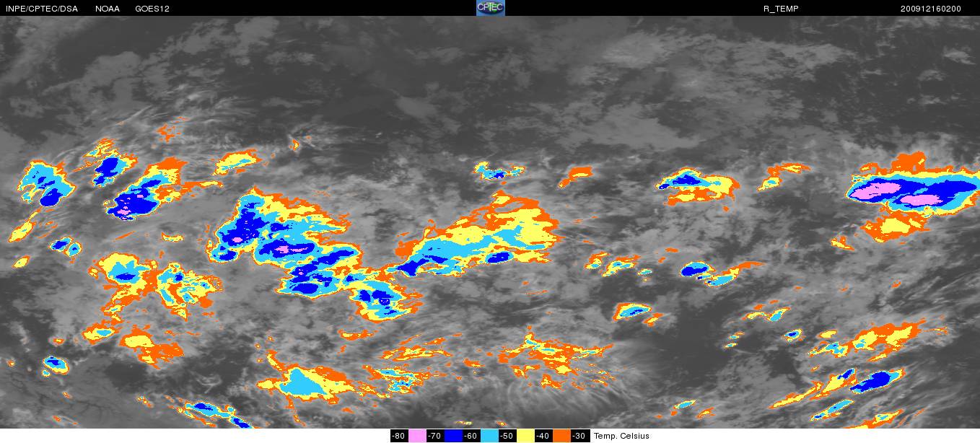Click the CPTEC logo in header
Viewport: 980px width, 443px height.
(x=491, y=8)
